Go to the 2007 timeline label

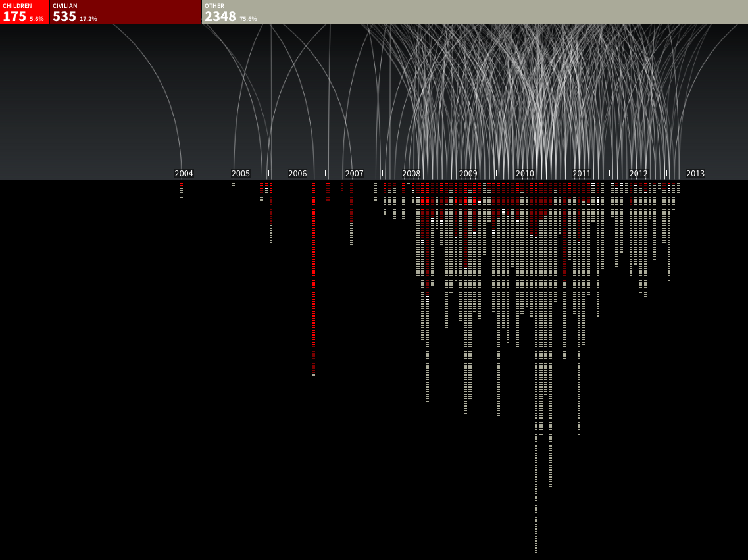(354, 174)
